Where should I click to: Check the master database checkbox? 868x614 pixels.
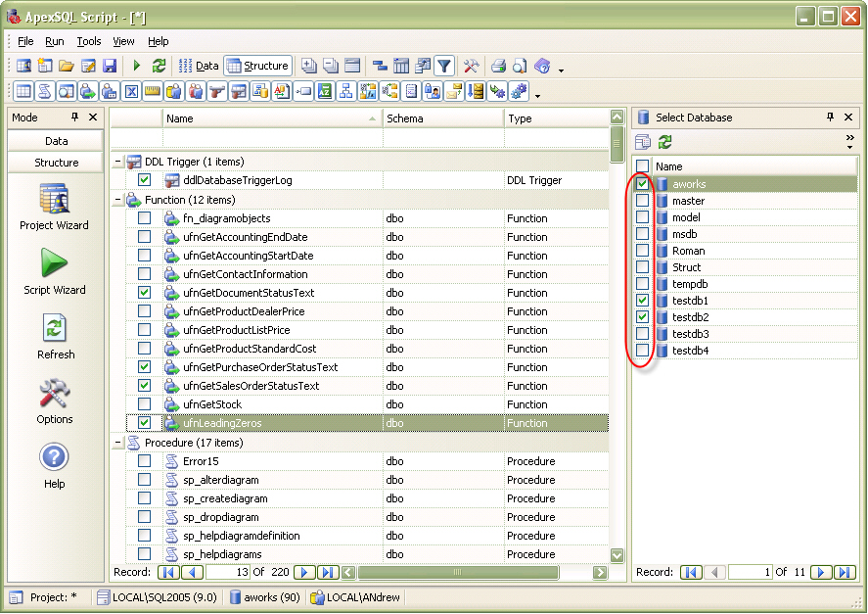point(642,200)
